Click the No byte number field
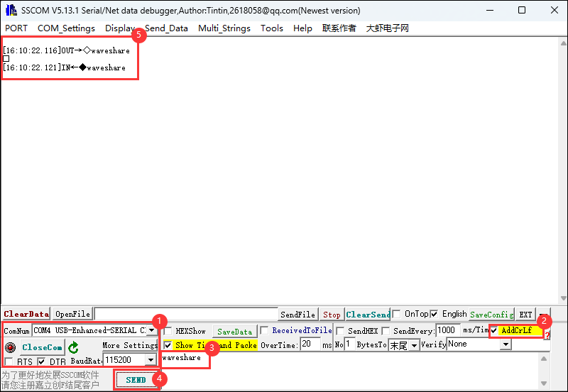This screenshot has width=568, height=392. (349, 344)
